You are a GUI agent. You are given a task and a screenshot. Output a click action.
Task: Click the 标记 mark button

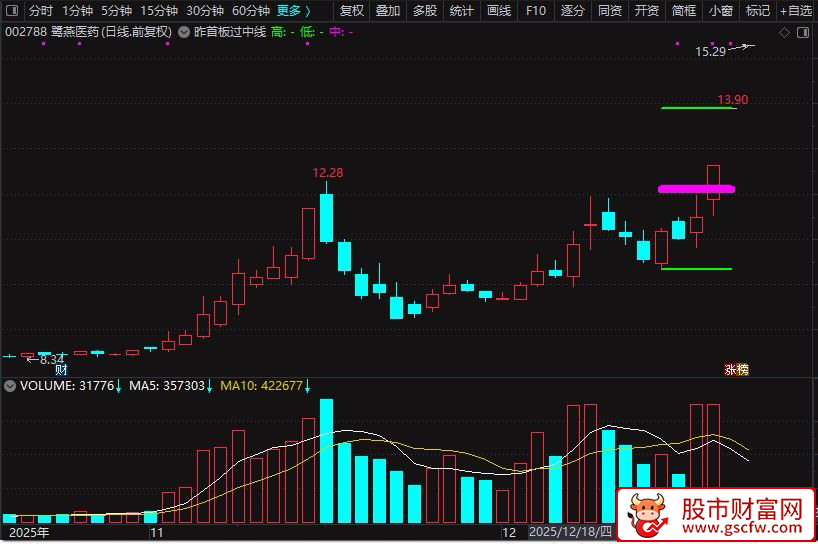758,10
